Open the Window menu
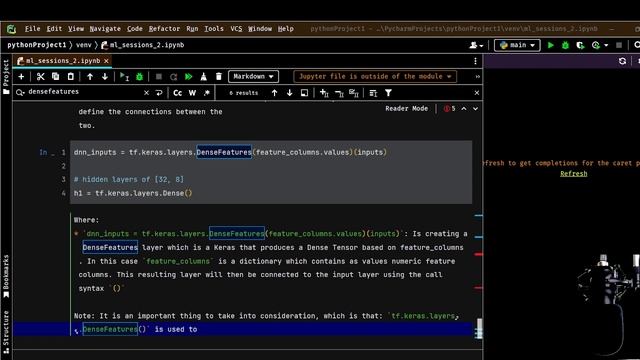Image resolution: width=640 pixels, height=360 pixels. tap(260, 29)
